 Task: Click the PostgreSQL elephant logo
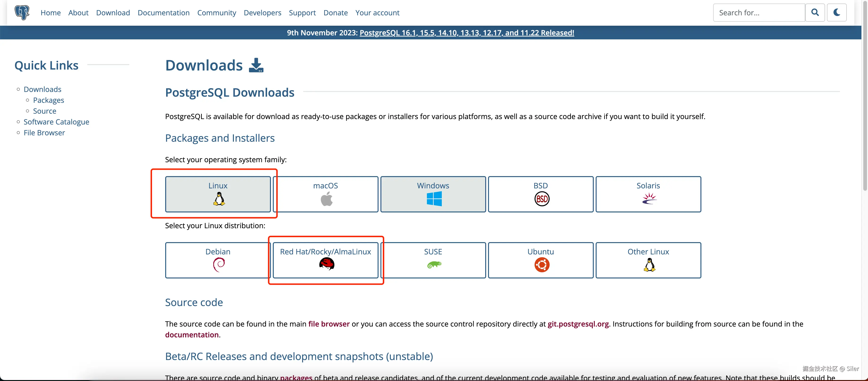(21, 12)
